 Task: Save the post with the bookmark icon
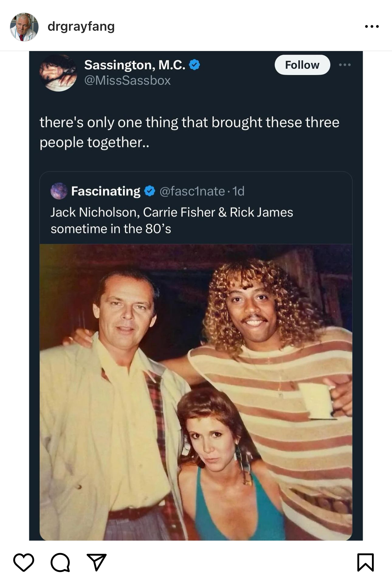tap(365, 562)
